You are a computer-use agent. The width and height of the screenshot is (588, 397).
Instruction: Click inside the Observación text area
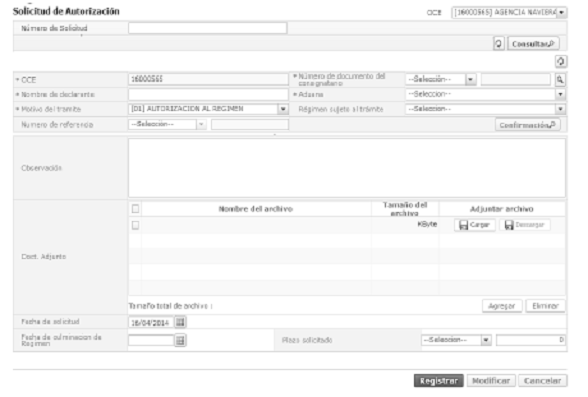(346, 168)
